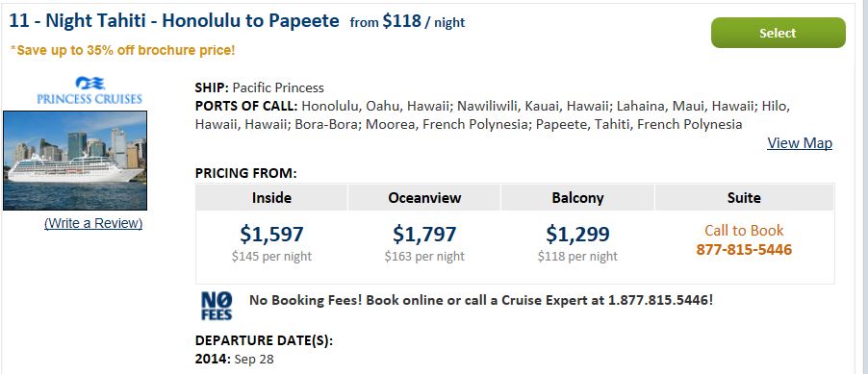Select the Balcony price of $1,299
Screen dimensions: 868x374
point(577,234)
